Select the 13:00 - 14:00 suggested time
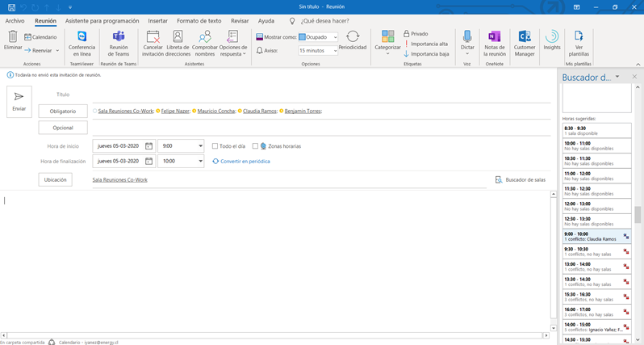This screenshot has width=644, height=345. click(596, 267)
